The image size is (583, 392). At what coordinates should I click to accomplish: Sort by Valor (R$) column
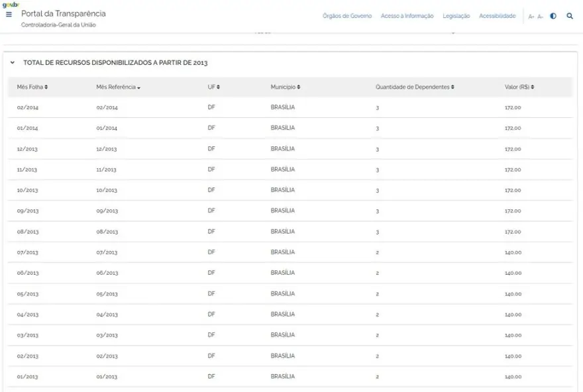[519, 87]
